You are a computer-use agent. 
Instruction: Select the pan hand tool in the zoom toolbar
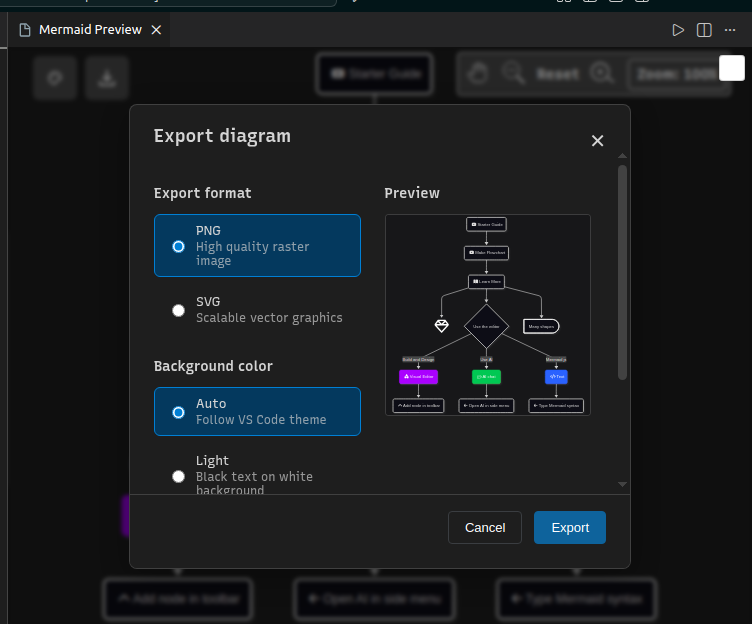[x=478, y=74]
